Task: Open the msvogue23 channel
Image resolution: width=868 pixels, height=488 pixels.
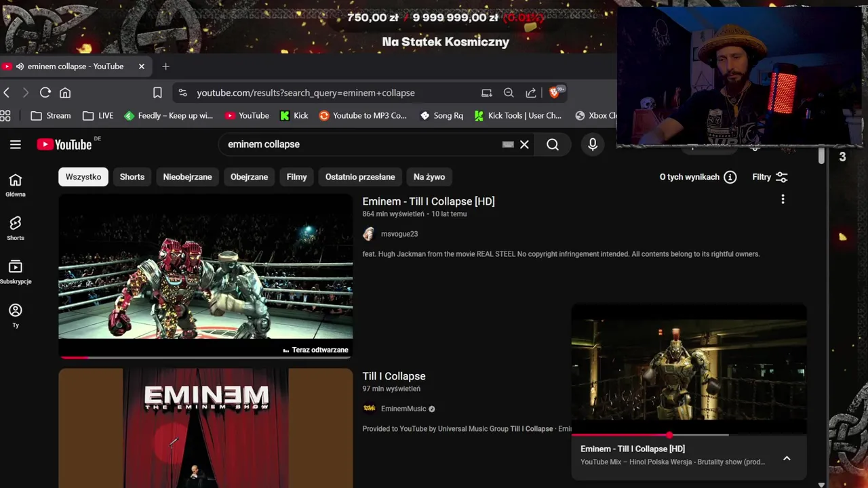Action: pyautogui.click(x=399, y=234)
